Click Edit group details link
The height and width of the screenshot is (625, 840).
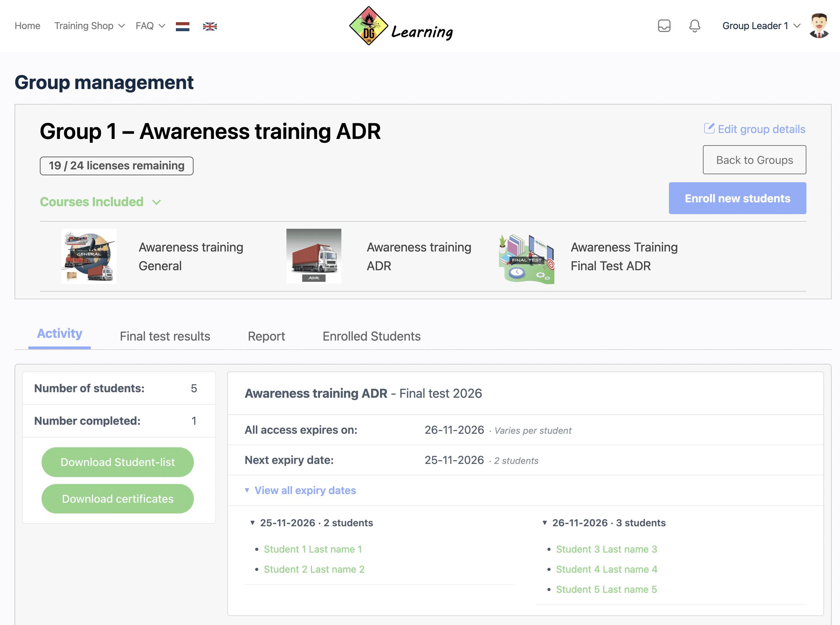coord(754,129)
